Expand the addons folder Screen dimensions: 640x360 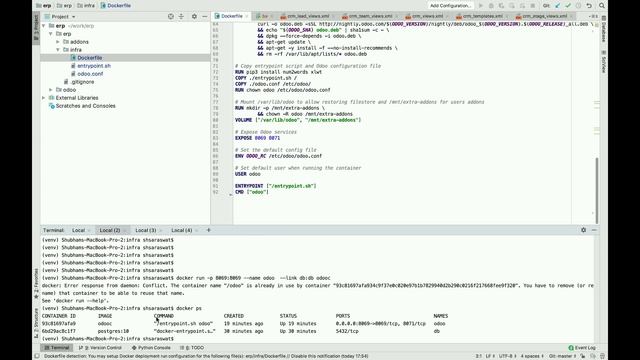tap(58, 42)
